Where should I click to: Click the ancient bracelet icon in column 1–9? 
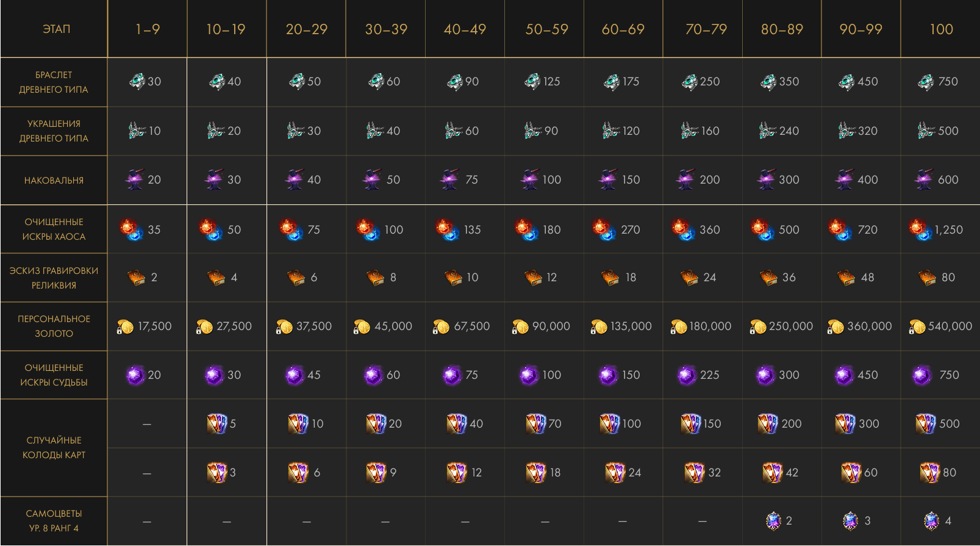click(x=137, y=81)
